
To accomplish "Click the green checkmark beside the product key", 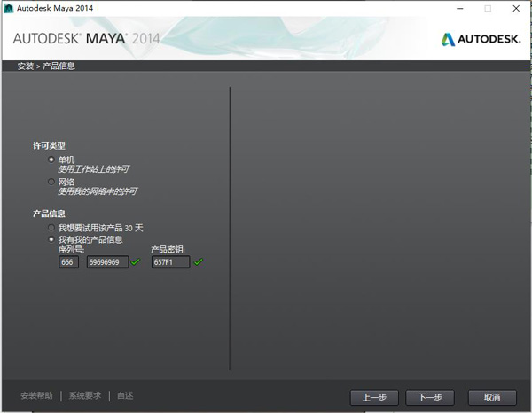I will (x=199, y=261).
